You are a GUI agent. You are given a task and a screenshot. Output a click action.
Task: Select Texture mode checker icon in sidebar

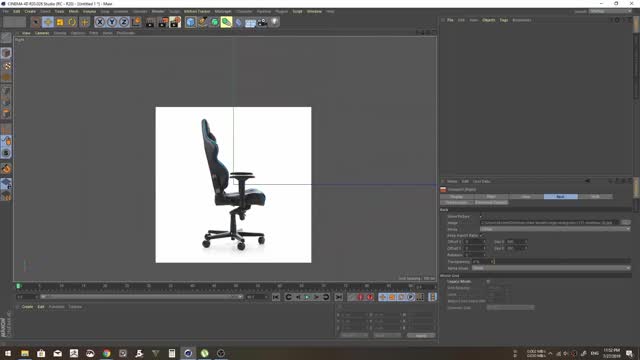click(6, 65)
